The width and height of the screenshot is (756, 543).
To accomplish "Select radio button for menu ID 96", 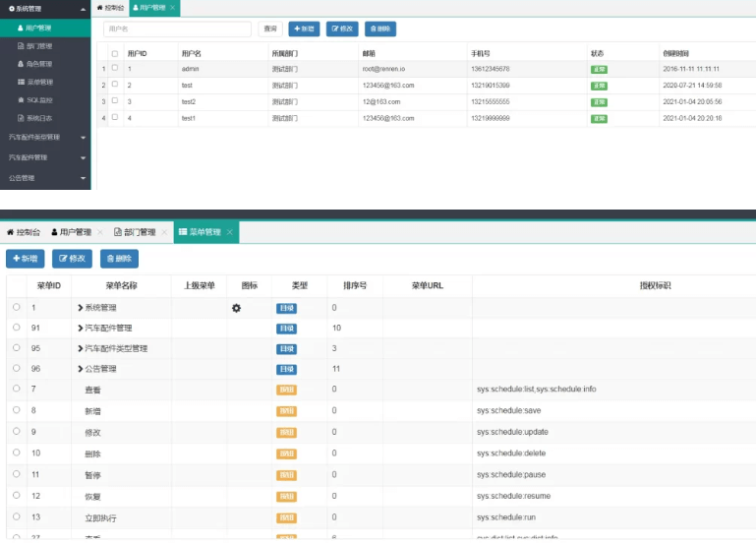I will tap(17, 368).
